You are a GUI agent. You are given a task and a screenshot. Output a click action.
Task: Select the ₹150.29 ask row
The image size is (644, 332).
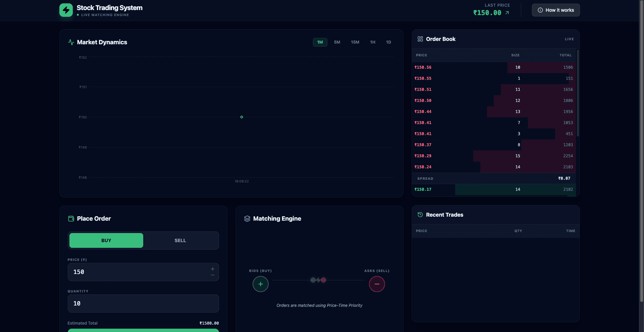click(494, 156)
